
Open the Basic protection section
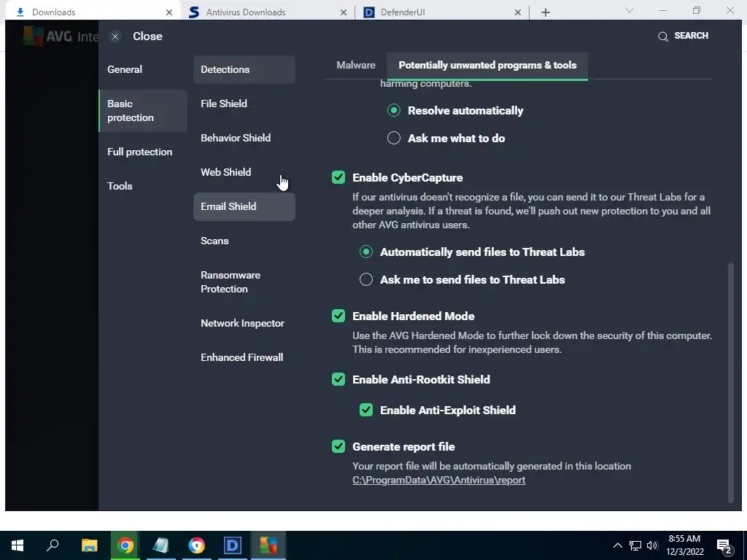[x=142, y=111]
